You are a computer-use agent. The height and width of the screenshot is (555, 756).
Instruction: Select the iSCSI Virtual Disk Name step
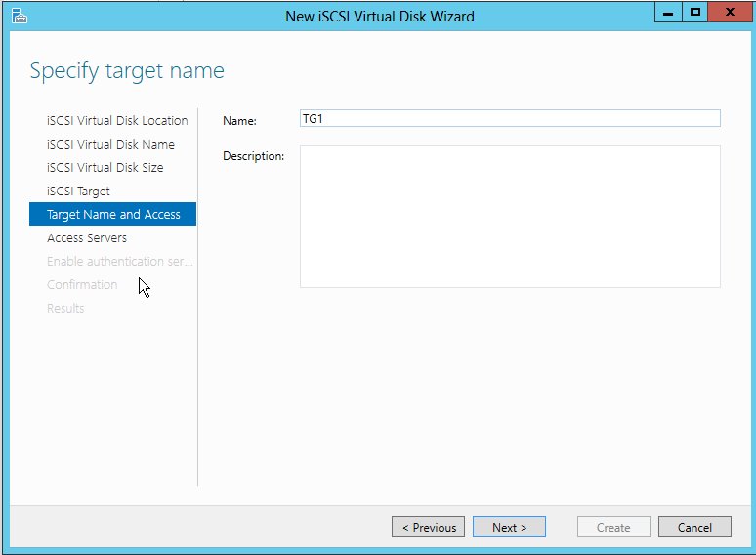110,145
